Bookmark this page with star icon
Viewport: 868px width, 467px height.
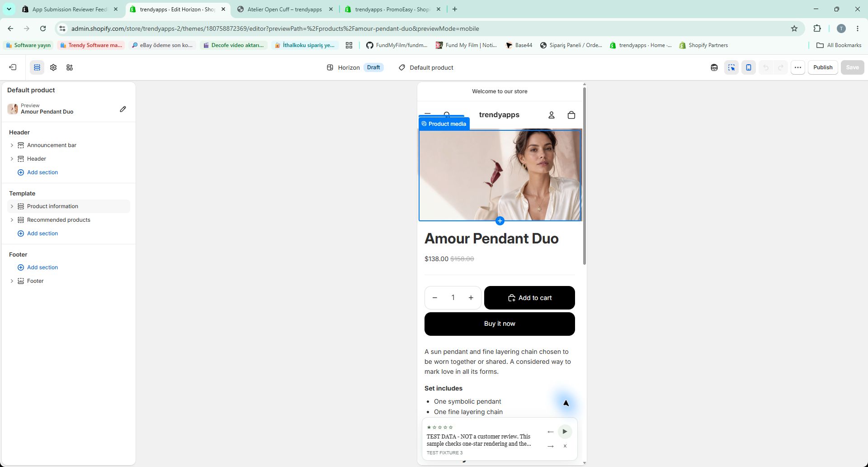(x=794, y=29)
